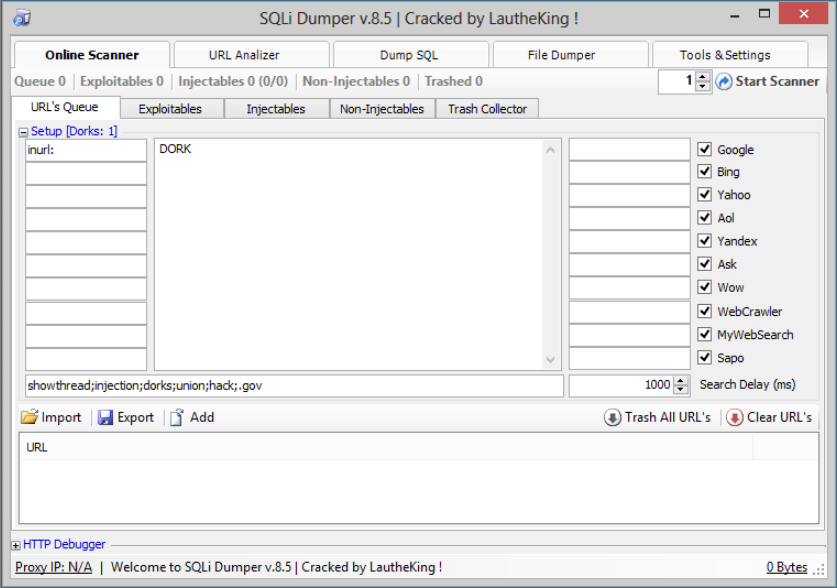The width and height of the screenshot is (837, 588).
Task: Expand the HTTP Debugger section
Action: (x=16, y=545)
